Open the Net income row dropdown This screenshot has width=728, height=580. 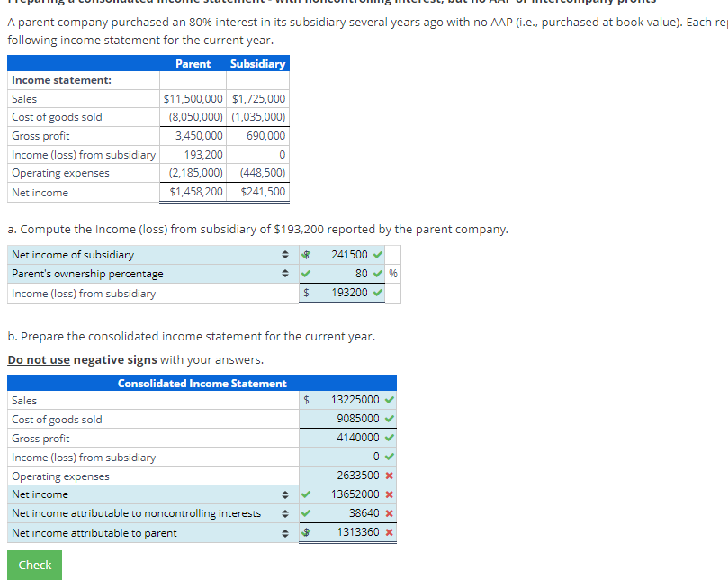click(151, 494)
